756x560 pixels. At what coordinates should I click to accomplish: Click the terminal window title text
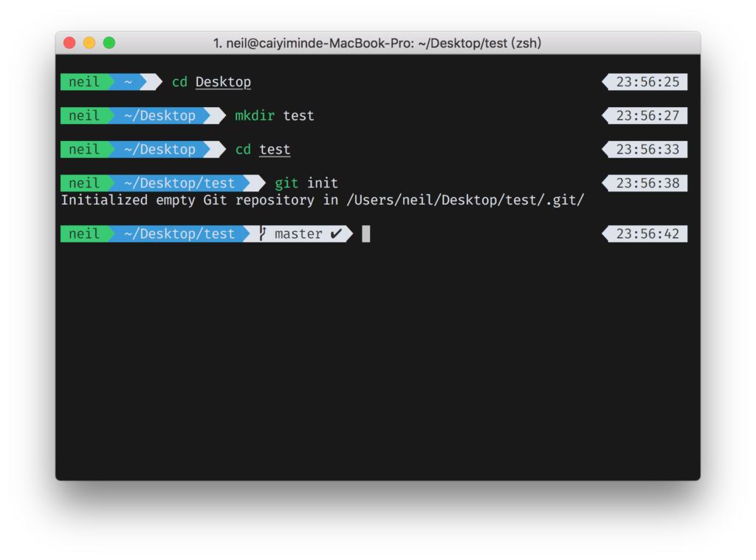377,44
